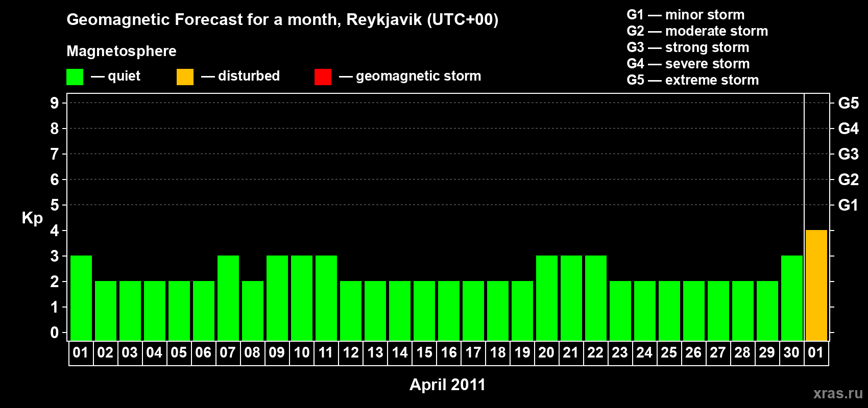Image resolution: width=868 pixels, height=408 pixels.
Task: Select the green bar for April 26
Action: coord(694,311)
